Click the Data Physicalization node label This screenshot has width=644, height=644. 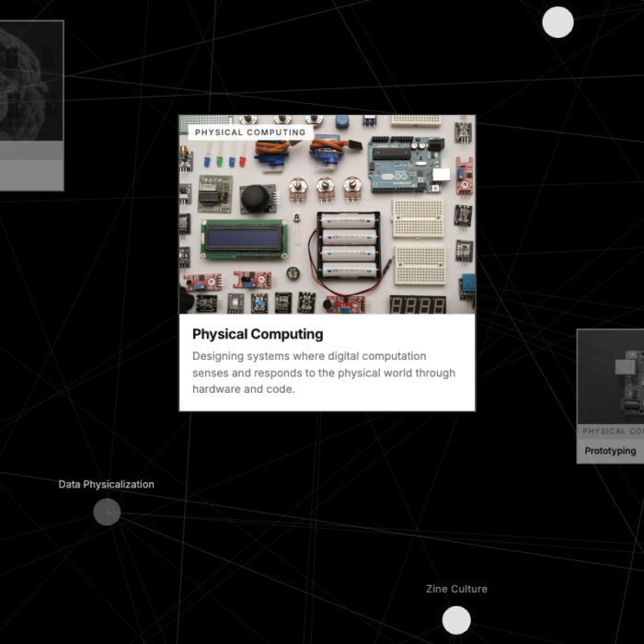click(x=107, y=484)
